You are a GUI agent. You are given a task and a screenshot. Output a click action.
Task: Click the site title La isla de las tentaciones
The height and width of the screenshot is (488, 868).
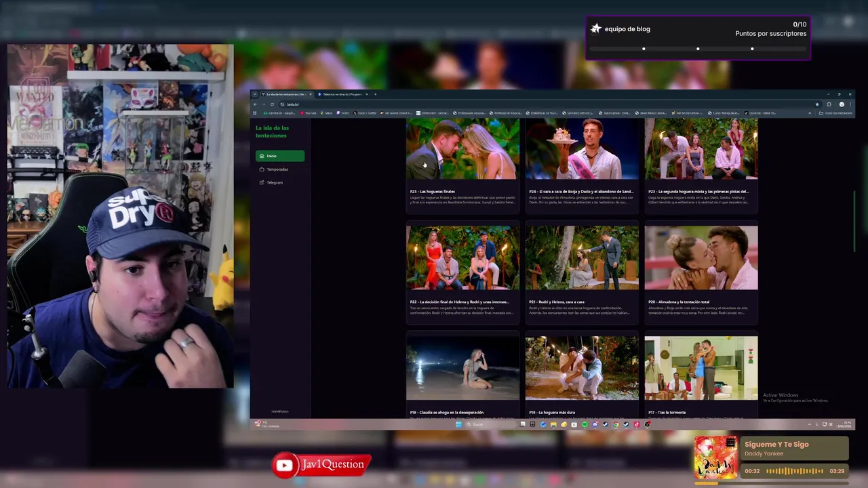[x=272, y=131]
